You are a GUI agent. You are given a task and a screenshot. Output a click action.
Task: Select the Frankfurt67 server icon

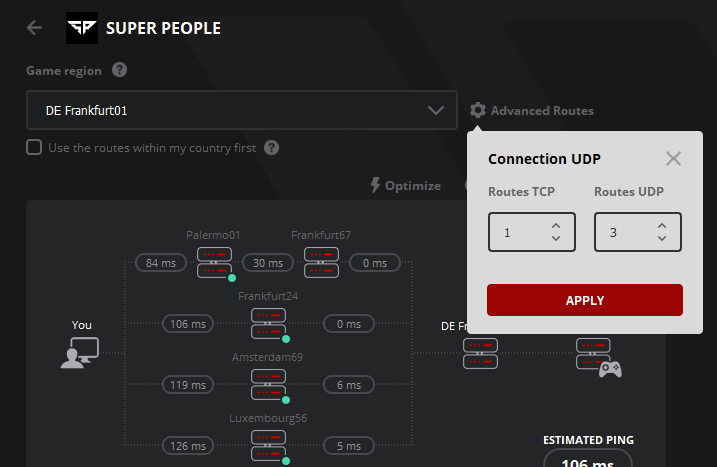click(321, 263)
